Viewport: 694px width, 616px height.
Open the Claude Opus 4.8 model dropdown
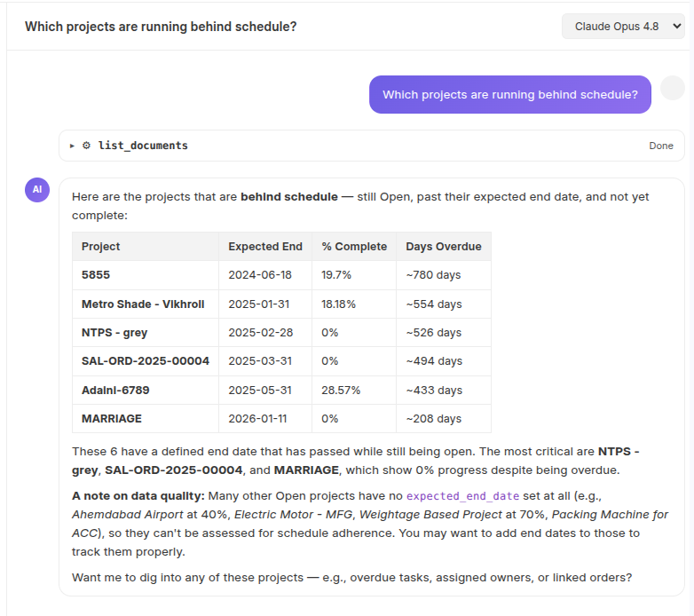(x=623, y=27)
